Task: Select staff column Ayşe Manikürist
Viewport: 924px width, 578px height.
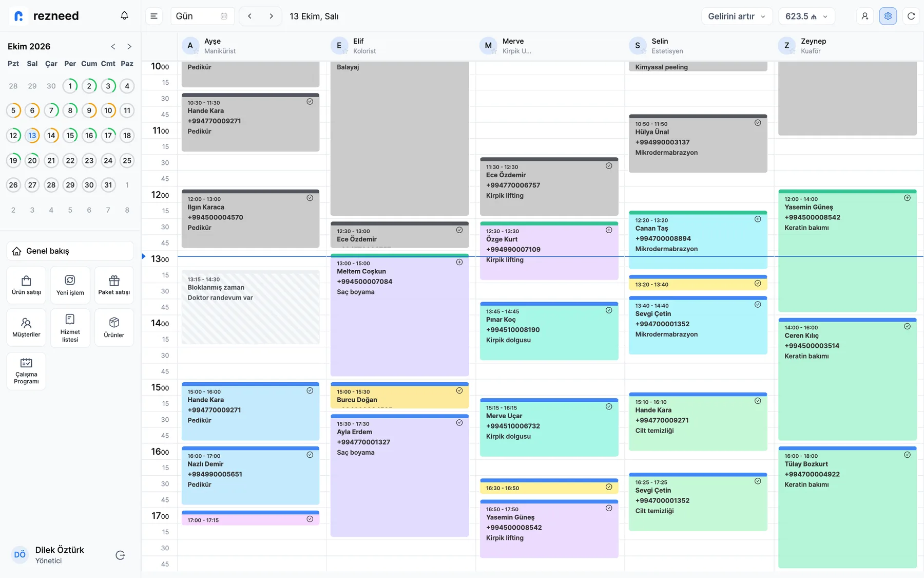Action: [x=252, y=46]
